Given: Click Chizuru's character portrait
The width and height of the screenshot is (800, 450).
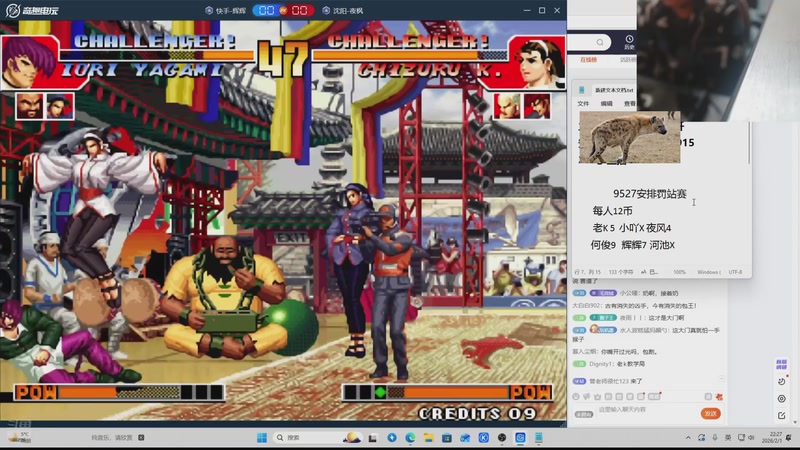Looking at the screenshot, I should [x=537, y=63].
